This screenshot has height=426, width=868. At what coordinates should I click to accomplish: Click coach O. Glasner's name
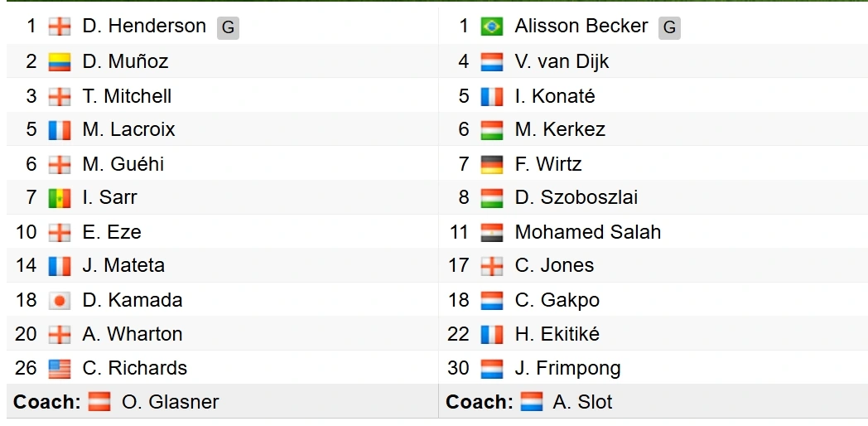tap(171, 402)
